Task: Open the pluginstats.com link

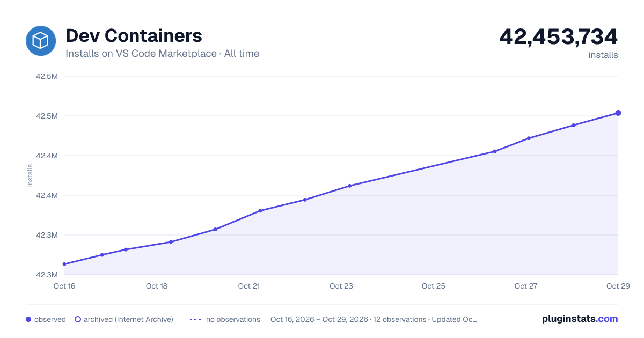Action: 580,319
